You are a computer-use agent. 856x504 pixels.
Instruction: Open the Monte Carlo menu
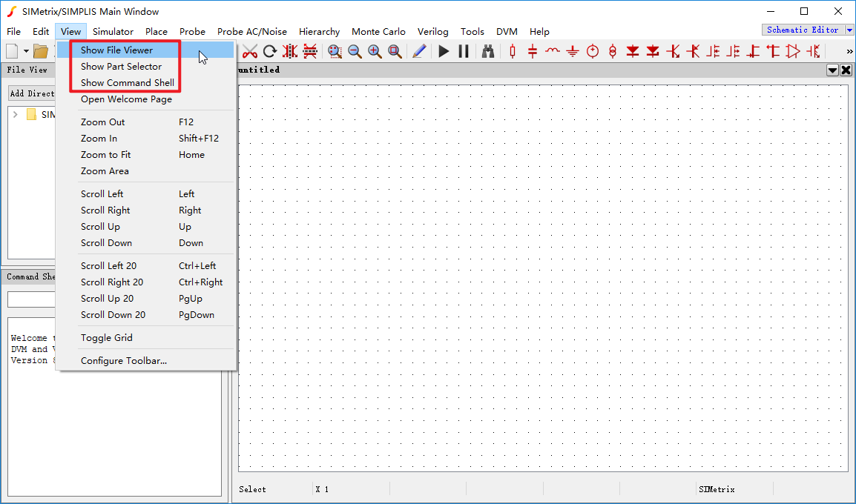coord(378,32)
